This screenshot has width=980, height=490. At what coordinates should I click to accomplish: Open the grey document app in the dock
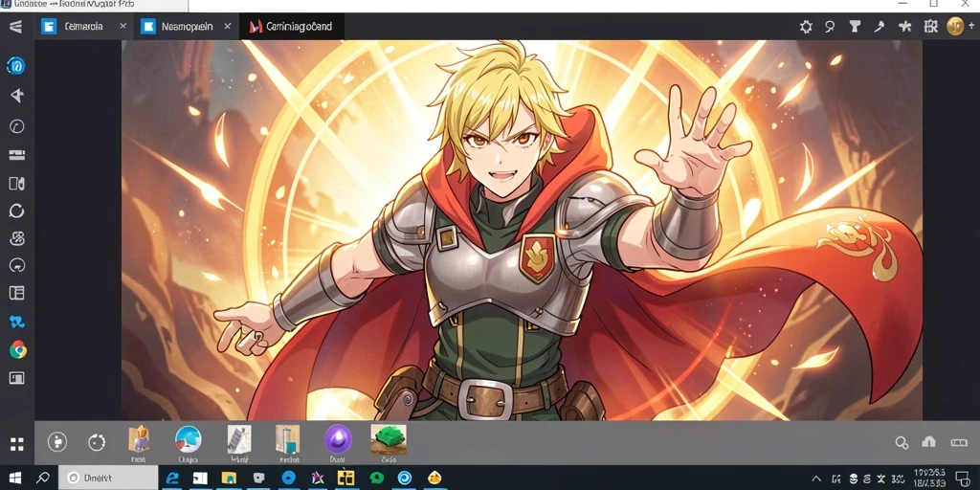[x=238, y=438]
